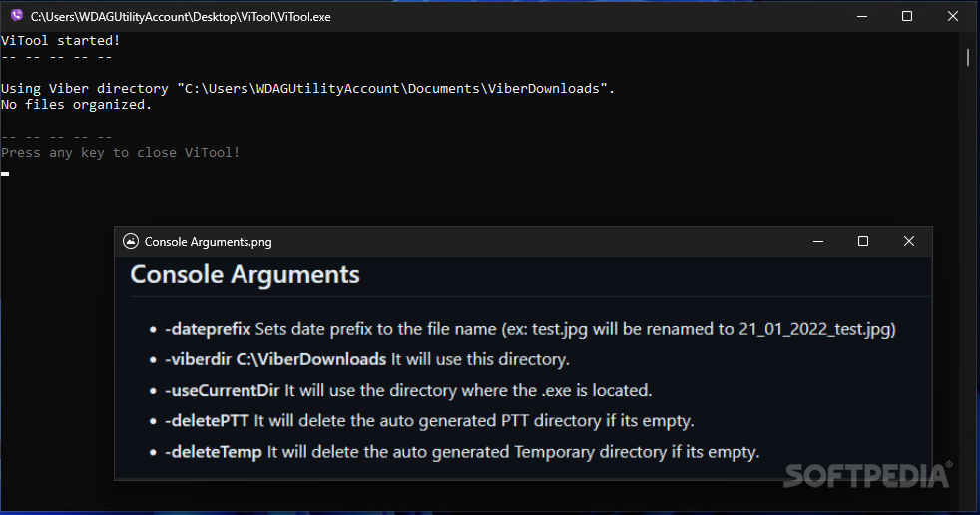This screenshot has height=515, width=980.
Task: Click the 'ViTool started!' console line
Action: click(x=60, y=41)
